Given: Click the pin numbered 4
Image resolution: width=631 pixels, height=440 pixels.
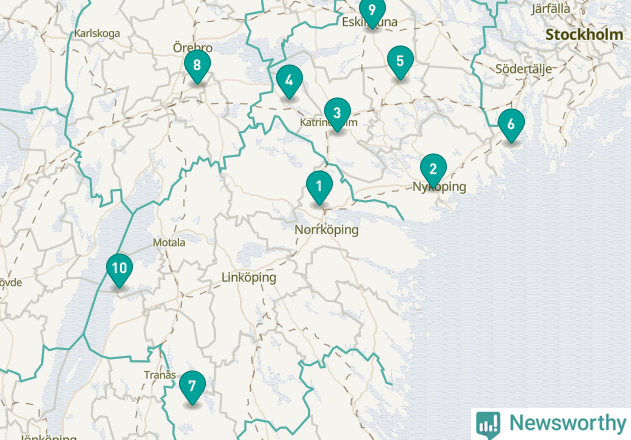Looking at the screenshot, I should coord(289,82).
